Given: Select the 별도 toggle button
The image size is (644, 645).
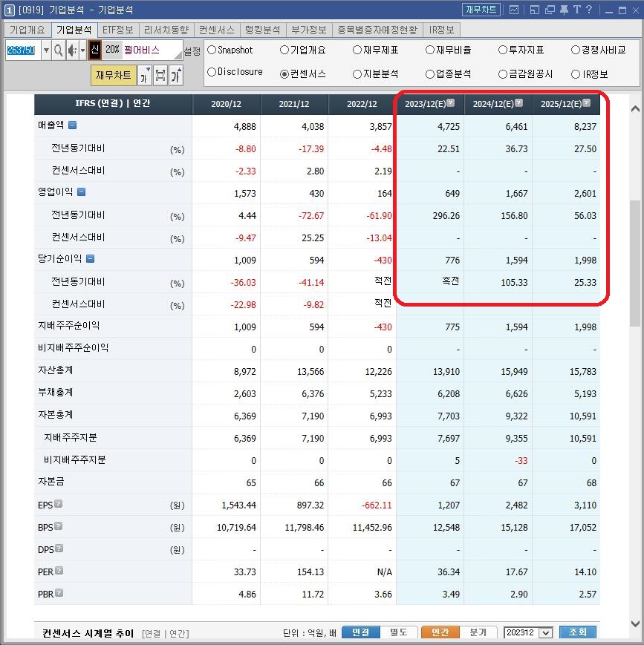Looking at the screenshot, I should (x=399, y=632).
